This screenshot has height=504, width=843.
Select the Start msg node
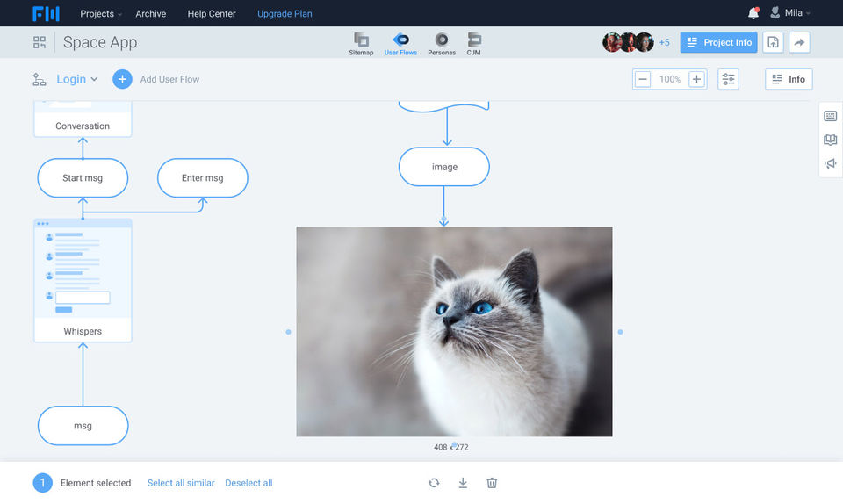click(x=83, y=178)
